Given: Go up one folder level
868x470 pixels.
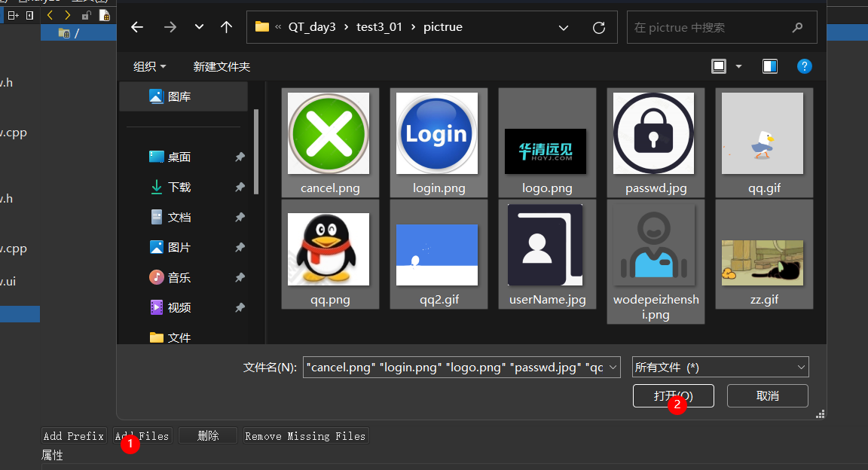Looking at the screenshot, I should [x=226, y=27].
